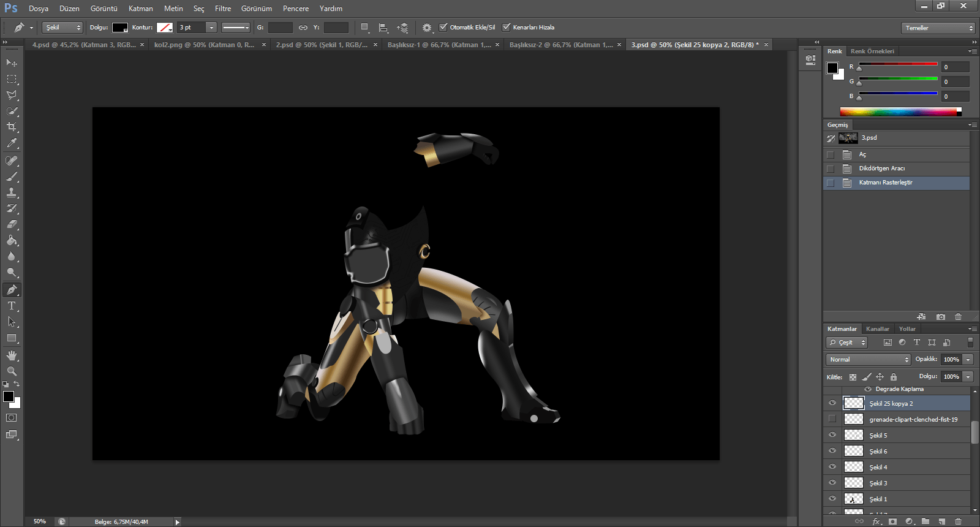Hide the Degrade Kaplama effect
Image resolution: width=980 pixels, height=527 pixels.
867,389
